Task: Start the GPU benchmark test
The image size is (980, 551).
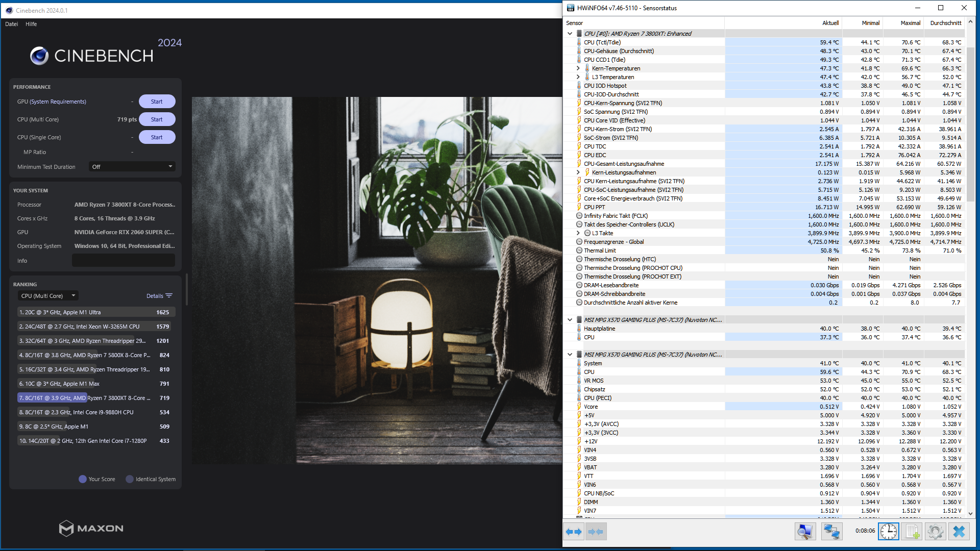Action: tap(157, 102)
